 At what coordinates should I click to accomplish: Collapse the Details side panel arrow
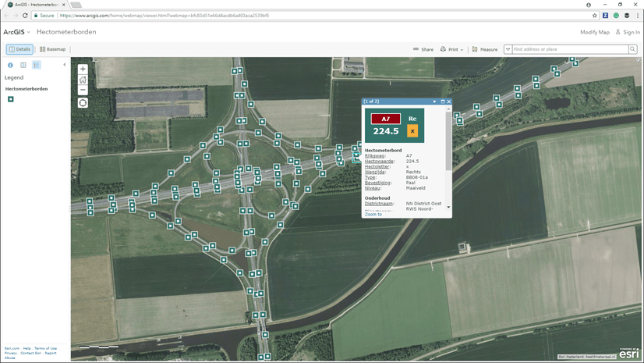pyautogui.click(x=65, y=65)
